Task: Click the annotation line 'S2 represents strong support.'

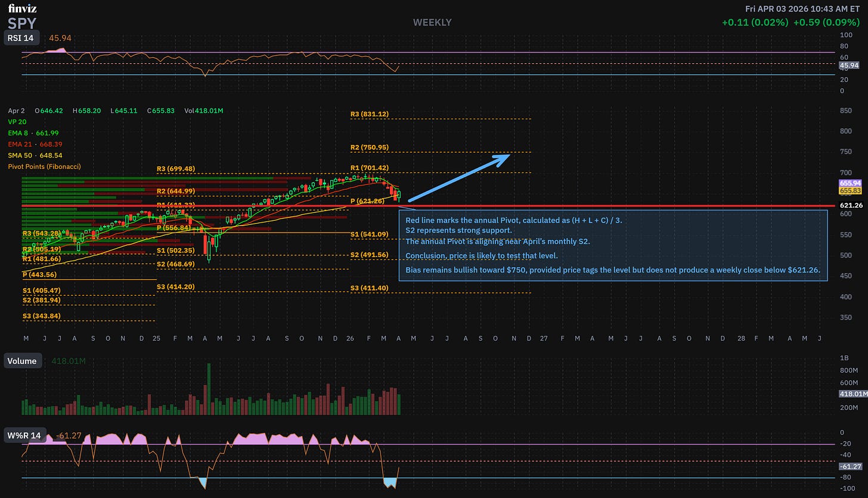Action: point(458,230)
